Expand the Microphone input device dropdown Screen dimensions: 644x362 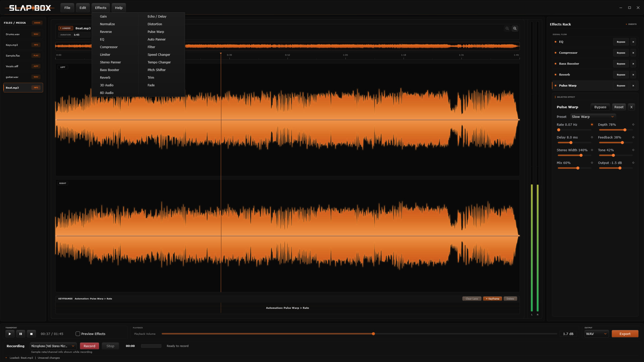53,346
